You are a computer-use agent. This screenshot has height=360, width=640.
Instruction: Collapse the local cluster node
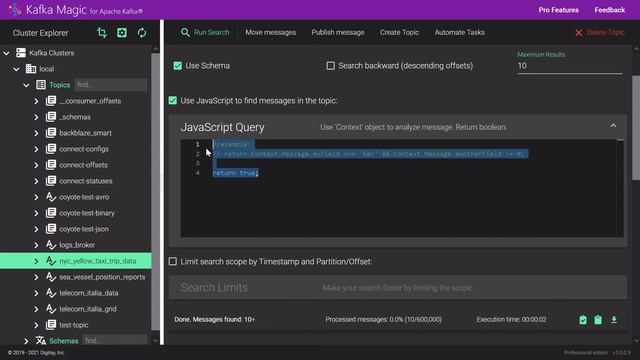16,69
